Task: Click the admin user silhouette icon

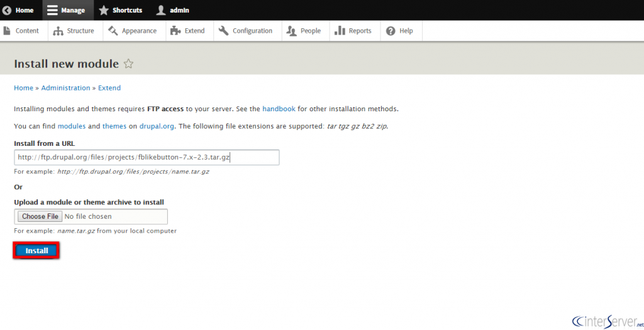Action: pyautogui.click(x=161, y=10)
